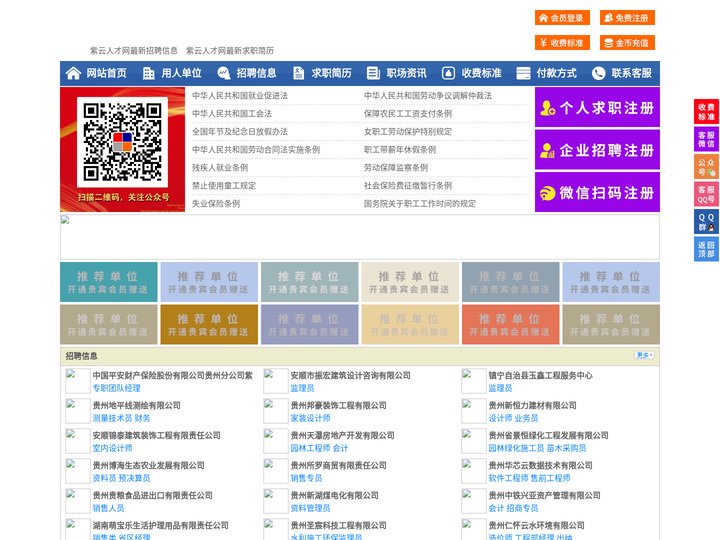
Task: Open the blue QQ群 side widget
Action: tap(706, 222)
